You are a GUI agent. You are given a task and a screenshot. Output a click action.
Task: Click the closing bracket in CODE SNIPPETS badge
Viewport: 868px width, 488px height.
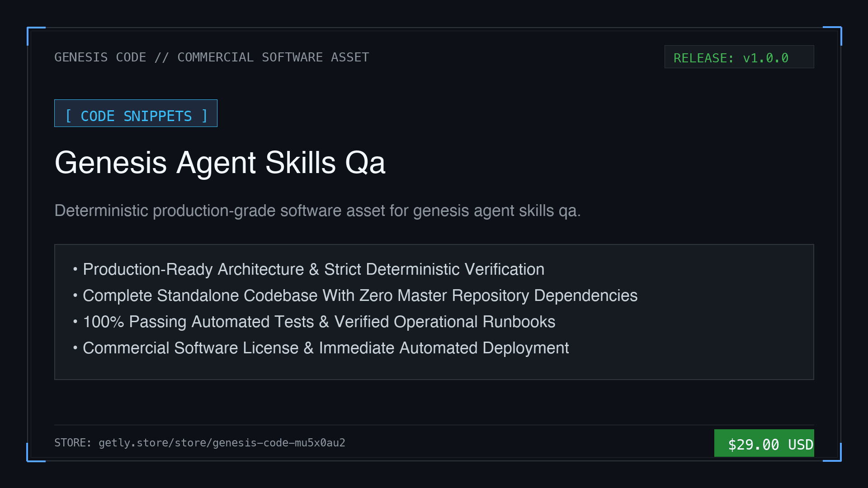click(x=204, y=116)
